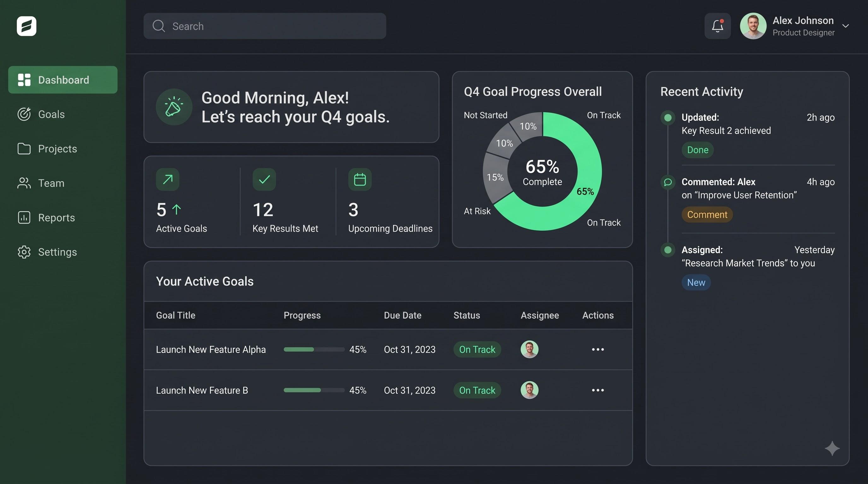
Task: Open the notifications bell
Action: tap(717, 26)
